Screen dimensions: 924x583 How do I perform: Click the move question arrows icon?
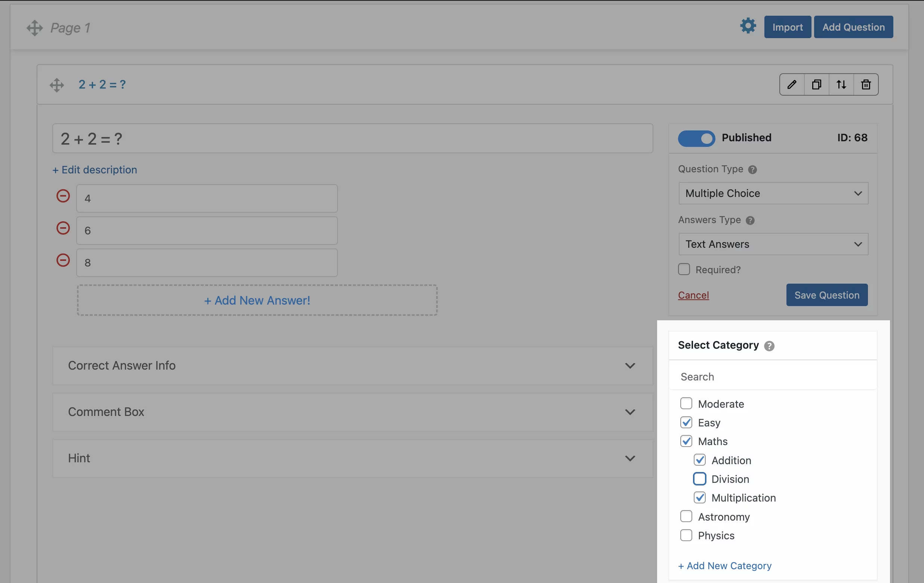841,84
